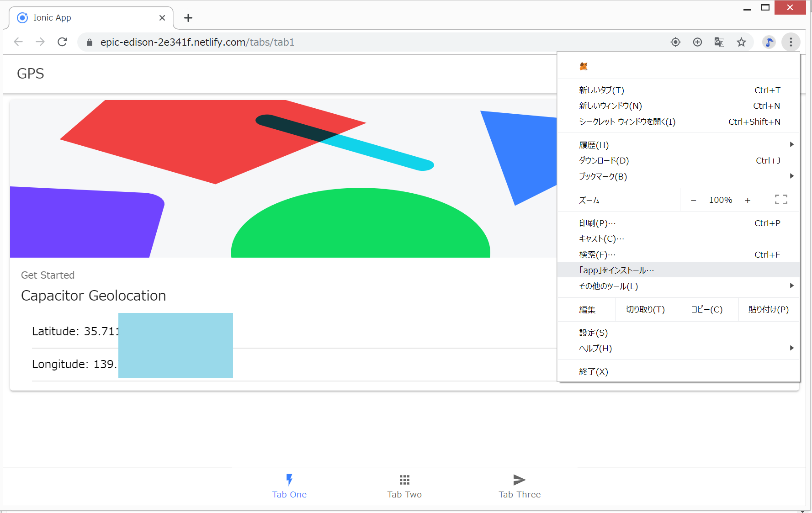Switch to Tab Two
The width and height of the screenshot is (812, 513).
404,486
